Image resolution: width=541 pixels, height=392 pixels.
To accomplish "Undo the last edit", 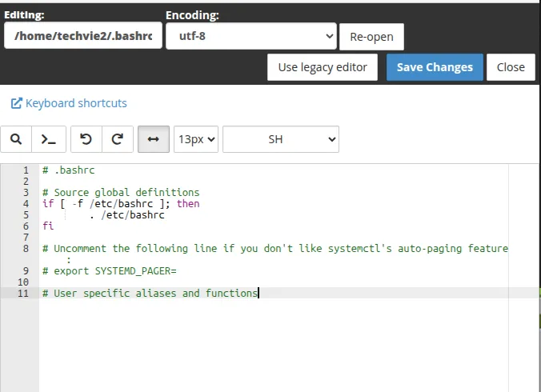I will click(x=86, y=139).
